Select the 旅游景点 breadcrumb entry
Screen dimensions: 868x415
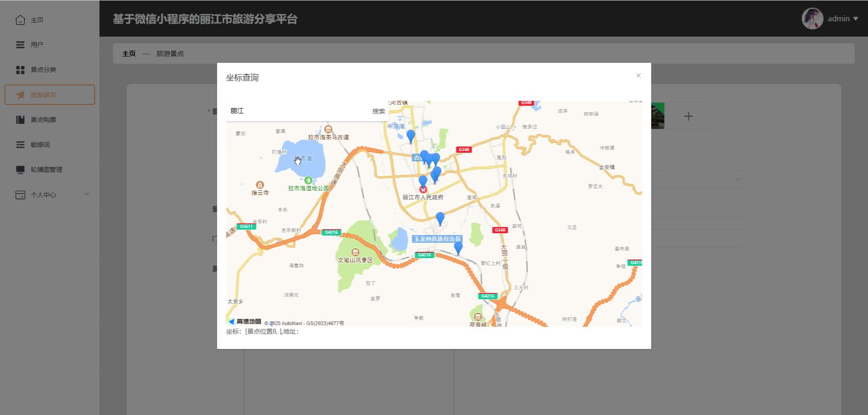[x=170, y=53]
